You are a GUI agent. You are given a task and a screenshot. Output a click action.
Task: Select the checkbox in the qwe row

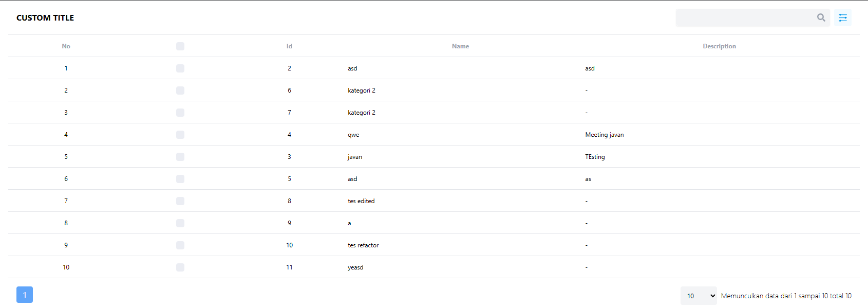[x=180, y=135]
